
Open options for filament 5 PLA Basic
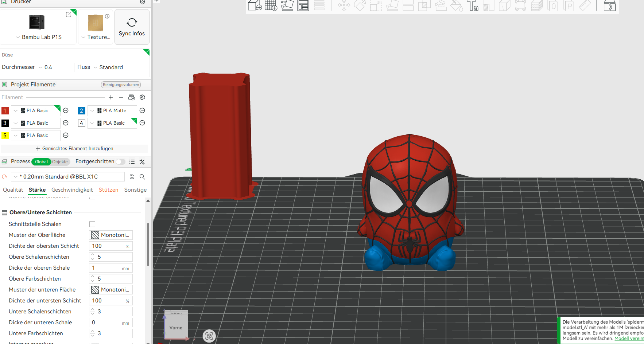coord(66,135)
